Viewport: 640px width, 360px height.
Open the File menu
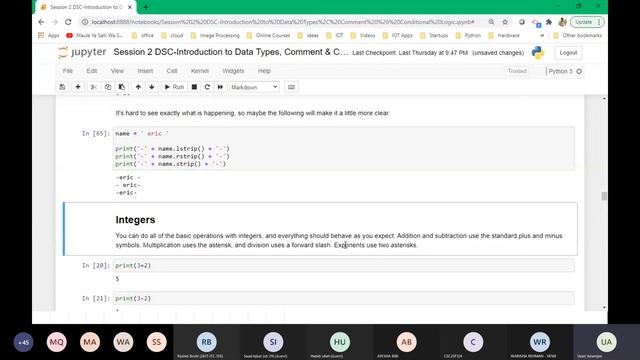[x=68, y=71]
